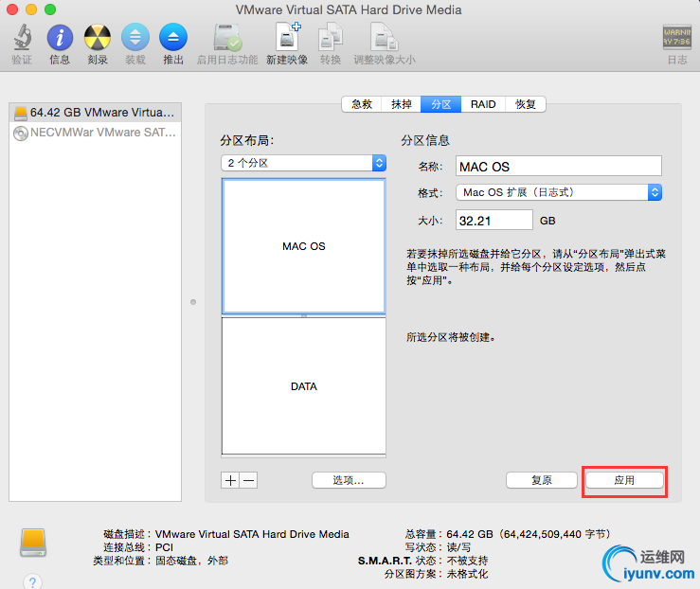Open the Format dropdown Mac OS 扩展（日志式）
Viewport: 700px width, 589px height.
(559, 192)
